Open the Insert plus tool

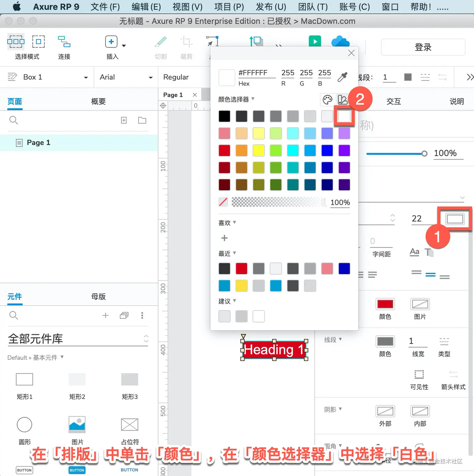click(111, 42)
